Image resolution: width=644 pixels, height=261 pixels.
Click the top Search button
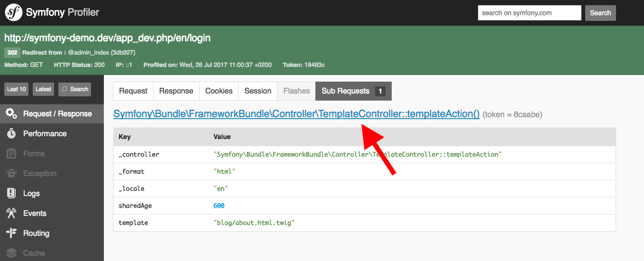click(x=600, y=13)
